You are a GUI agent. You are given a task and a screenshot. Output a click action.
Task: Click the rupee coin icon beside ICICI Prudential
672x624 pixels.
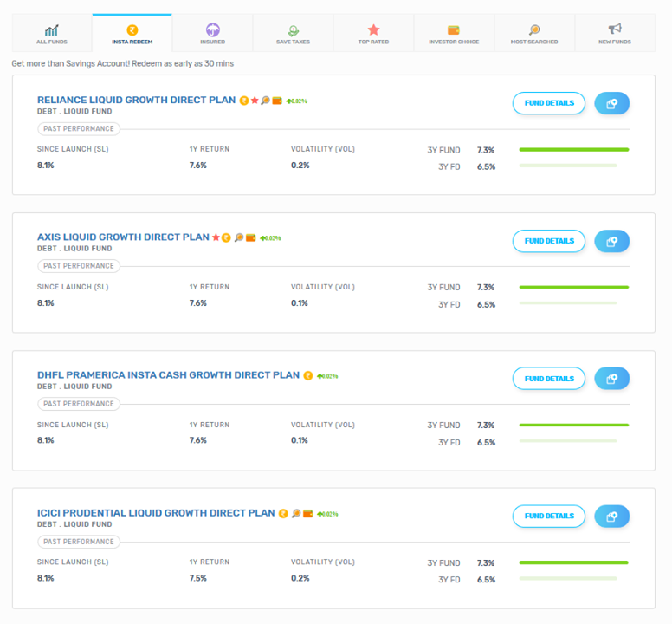(283, 513)
